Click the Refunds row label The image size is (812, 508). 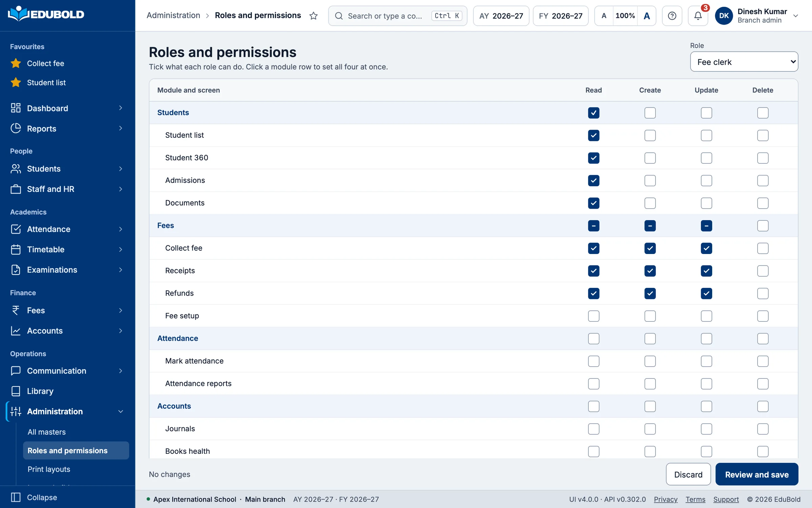pyautogui.click(x=179, y=293)
